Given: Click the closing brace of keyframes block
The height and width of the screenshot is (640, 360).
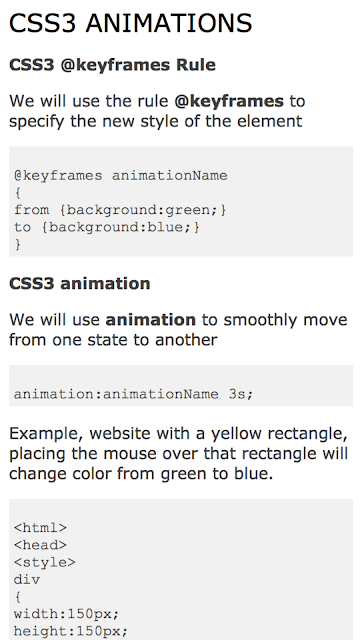Looking at the screenshot, I should (x=18, y=244).
